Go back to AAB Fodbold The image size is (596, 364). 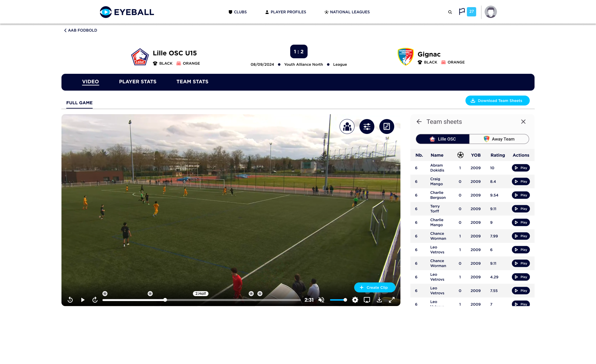pyautogui.click(x=80, y=30)
